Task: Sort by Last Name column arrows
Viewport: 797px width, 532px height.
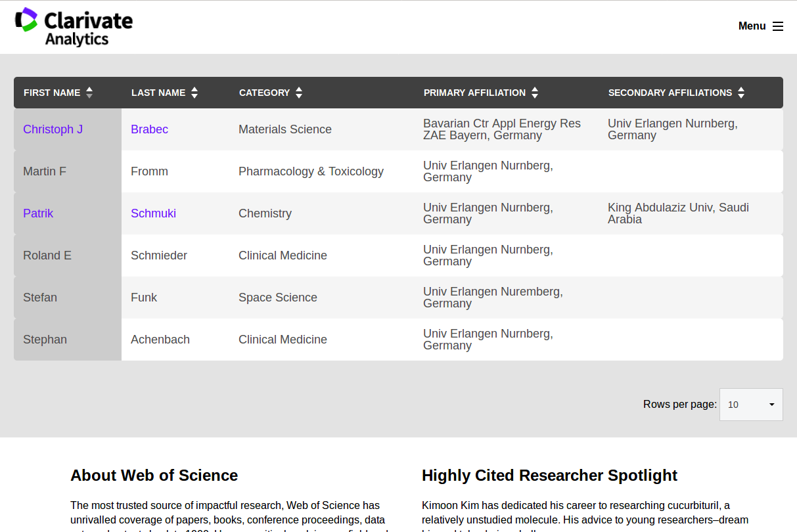Action: coord(194,93)
